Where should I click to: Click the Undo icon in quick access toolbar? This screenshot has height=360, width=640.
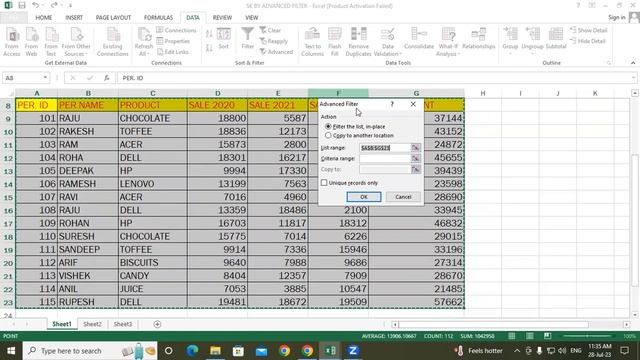tap(36, 5)
